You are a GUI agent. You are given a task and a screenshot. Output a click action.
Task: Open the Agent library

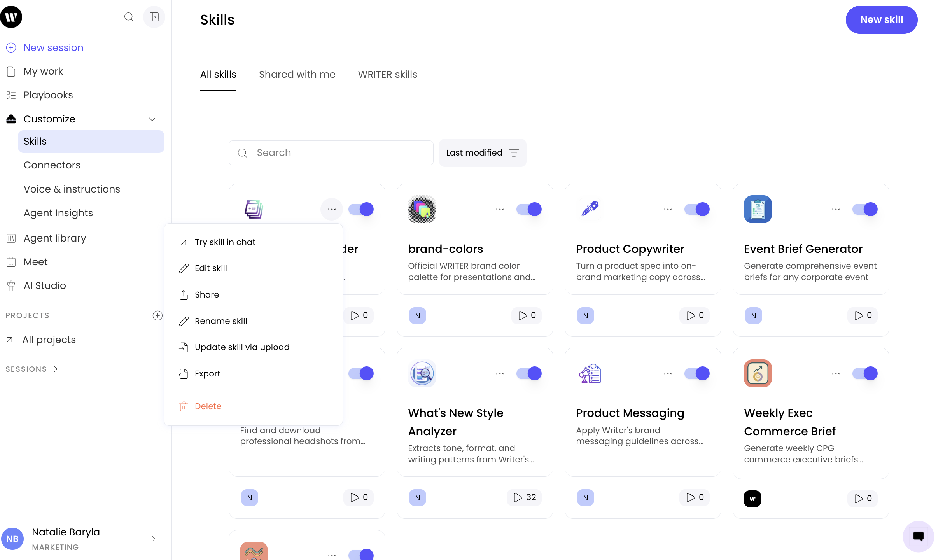[46, 238]
